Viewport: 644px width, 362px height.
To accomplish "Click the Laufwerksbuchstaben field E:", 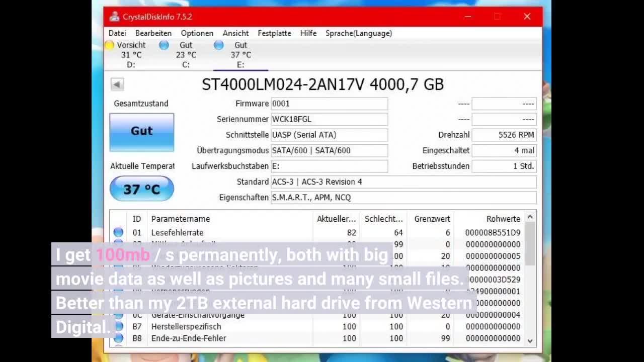I will coord(329,166).
